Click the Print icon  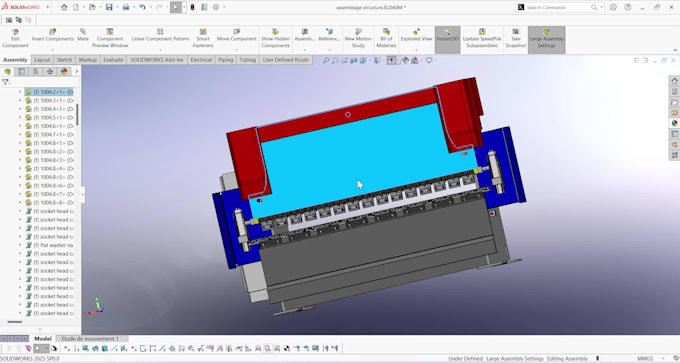[x=126, y=7]
